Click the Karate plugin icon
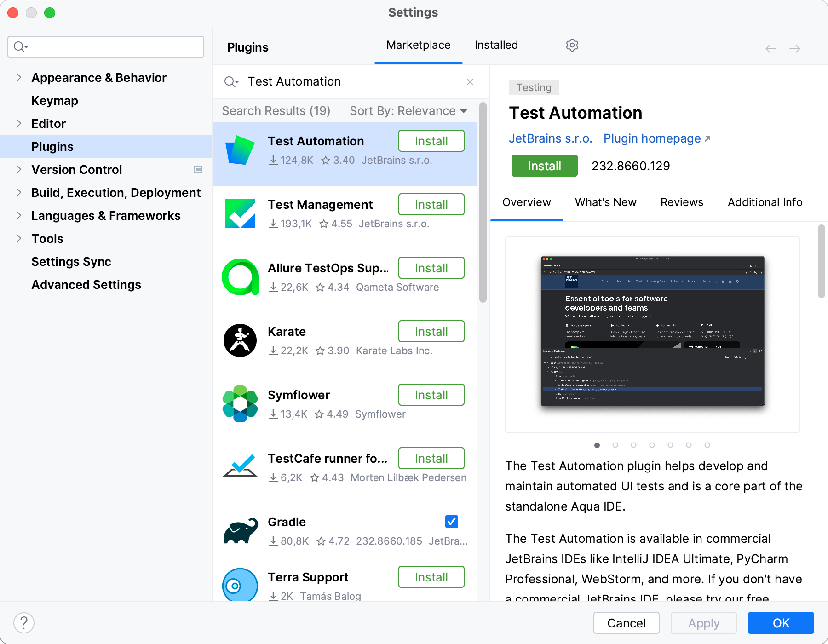Viewport: 828px width, 644px height. 240,340
